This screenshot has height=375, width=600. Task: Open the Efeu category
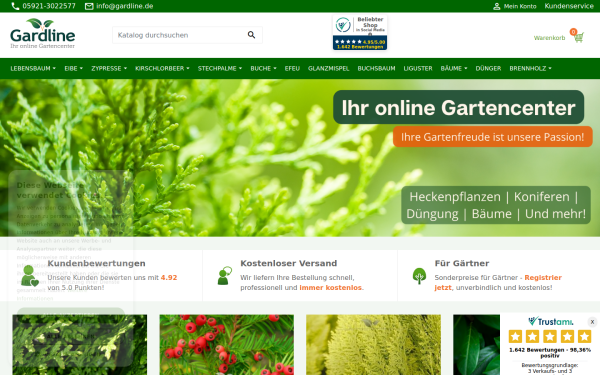tap(292, 68)
